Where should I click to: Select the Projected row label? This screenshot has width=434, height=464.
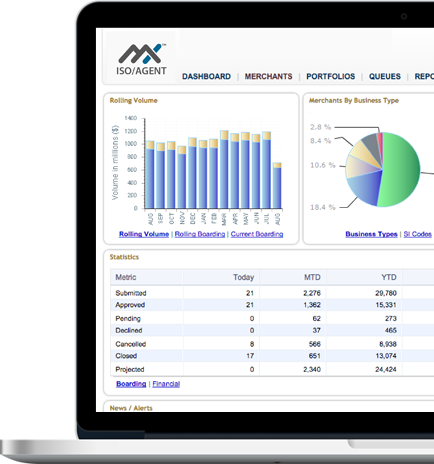tap(130, 369)
